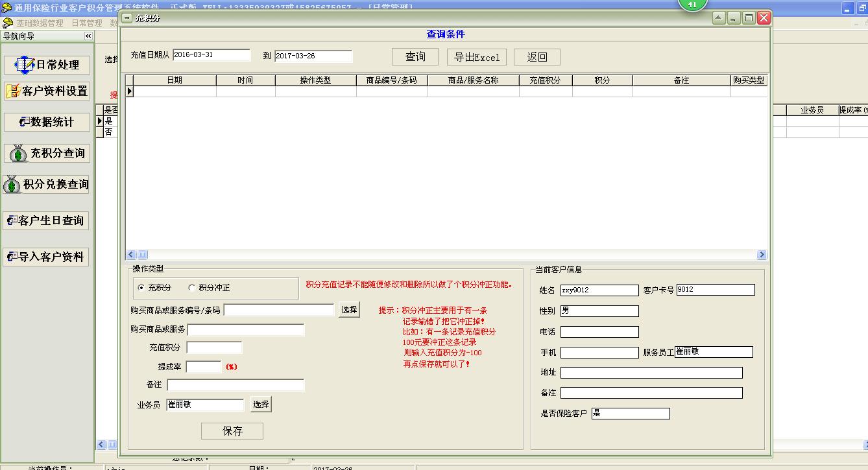Open 数据统计 in the sidebar
The width and height of the screenshot is (868, 470).
47,122
